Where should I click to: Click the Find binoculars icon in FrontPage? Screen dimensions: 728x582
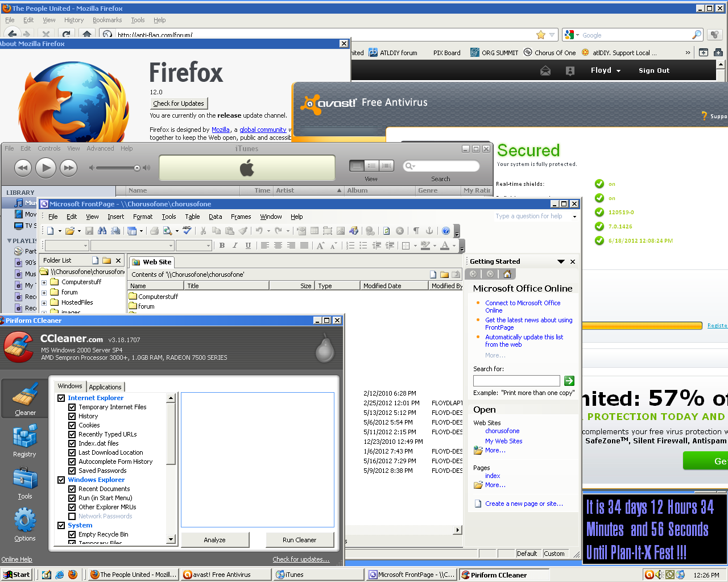tap(102, 231)
